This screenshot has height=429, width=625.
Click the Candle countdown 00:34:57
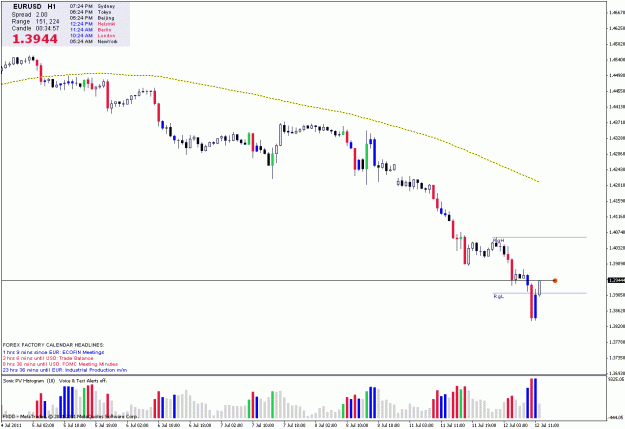[35, 28]
